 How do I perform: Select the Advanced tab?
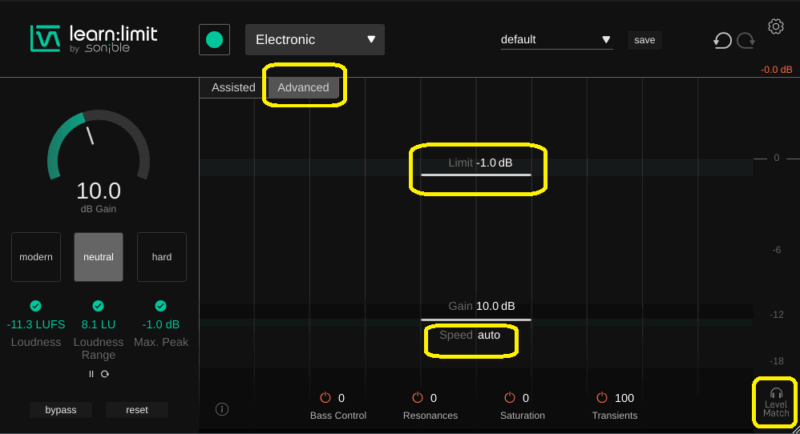click(x=303, y=87)
